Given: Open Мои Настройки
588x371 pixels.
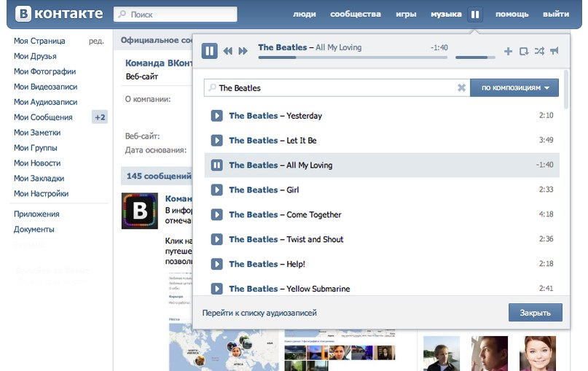Looking at the screenshot, I should coord(42,194).
